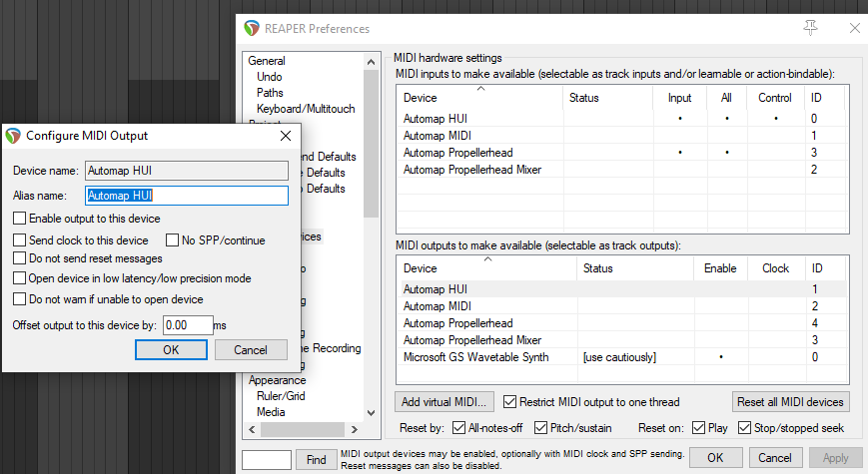
Task: Check the No SPP/continue option
Action: pyautogui.click(x=172, y=240)
